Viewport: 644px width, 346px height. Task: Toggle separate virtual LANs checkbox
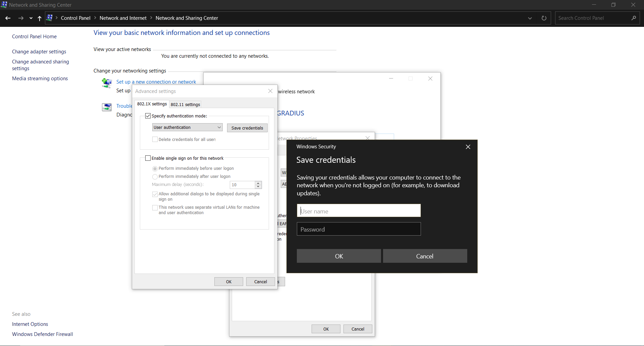pyautogui.click(x=155, y=207)
